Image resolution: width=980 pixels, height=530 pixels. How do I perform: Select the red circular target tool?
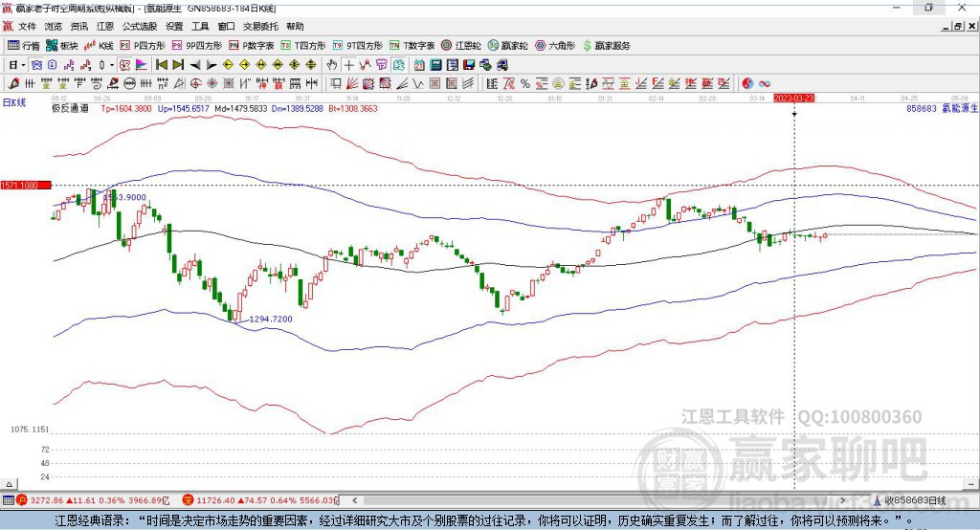(x=195, y=84)
